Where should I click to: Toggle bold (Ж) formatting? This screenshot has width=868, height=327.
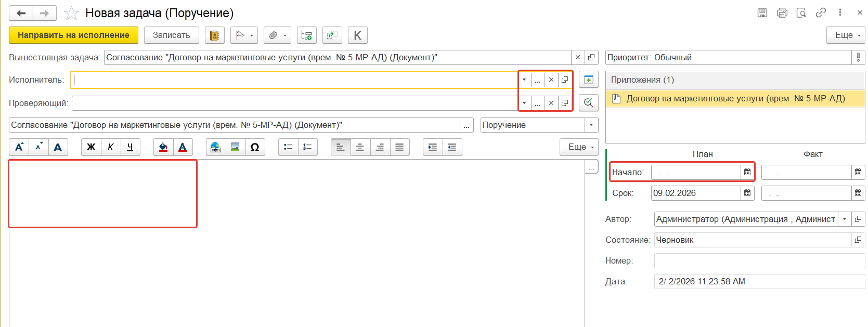tap(91, 147)
